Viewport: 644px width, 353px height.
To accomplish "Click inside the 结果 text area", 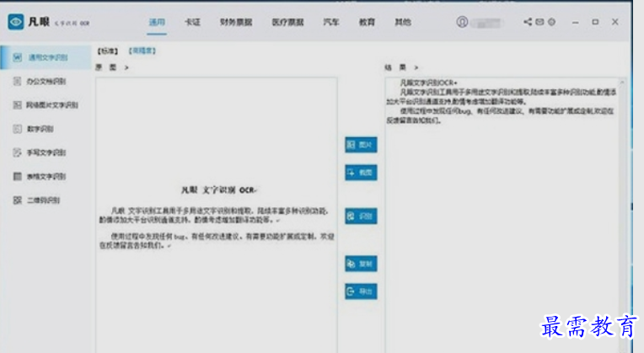I will coord(502,215).
